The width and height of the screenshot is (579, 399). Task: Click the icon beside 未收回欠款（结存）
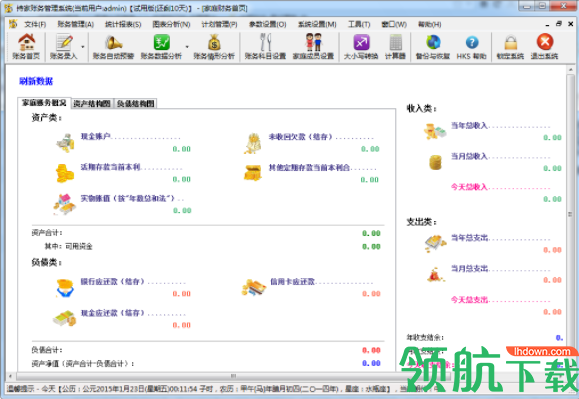pyautogui.click(x=253, y=143)
